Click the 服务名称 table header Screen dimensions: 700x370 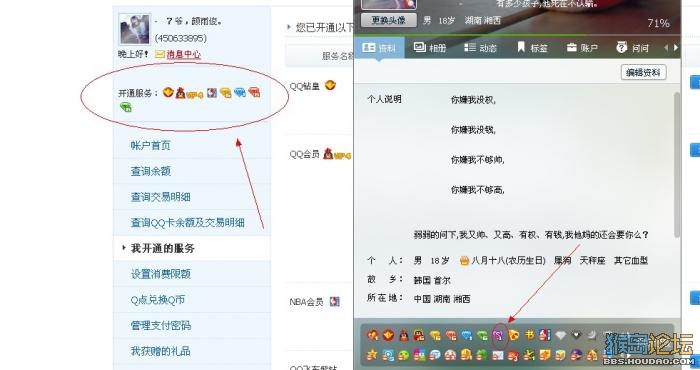tap(338, 56)
